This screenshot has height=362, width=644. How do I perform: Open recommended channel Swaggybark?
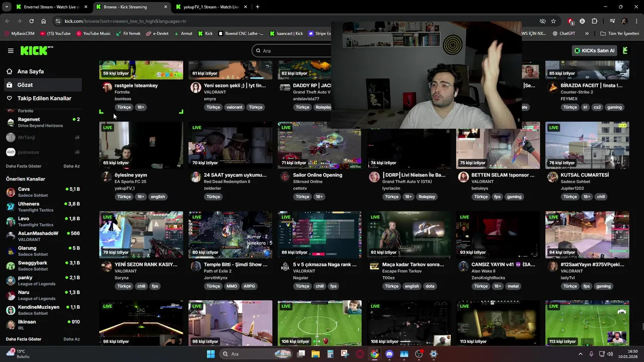pyautogui.click(x=43, y=265)
